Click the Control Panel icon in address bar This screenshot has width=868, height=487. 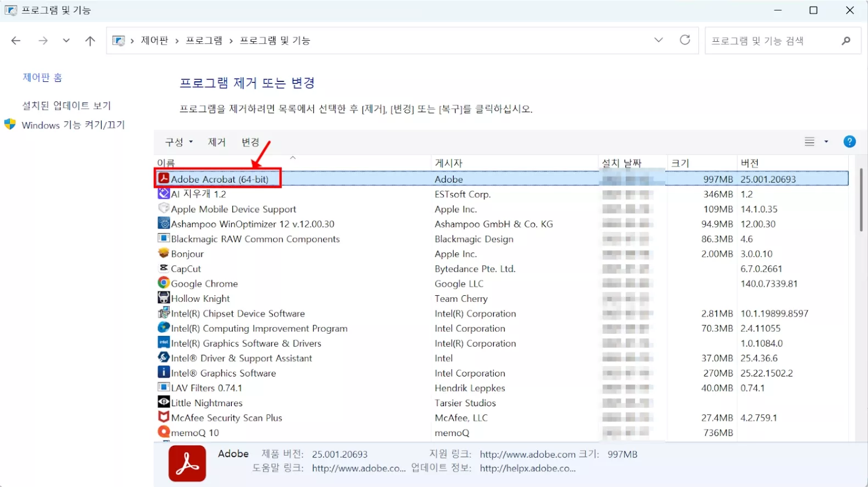(118, 41)
